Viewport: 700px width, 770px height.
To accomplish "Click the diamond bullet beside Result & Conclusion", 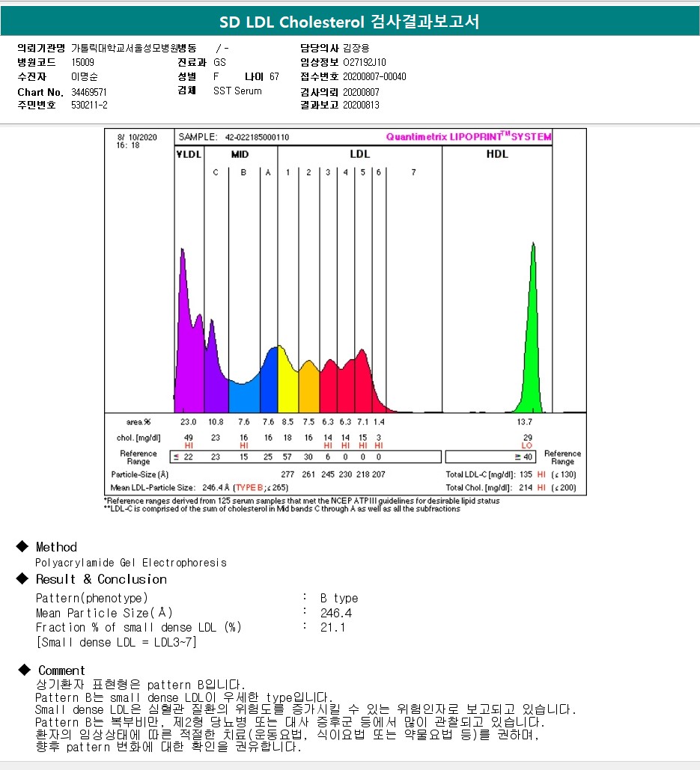I will coord(22,578).
